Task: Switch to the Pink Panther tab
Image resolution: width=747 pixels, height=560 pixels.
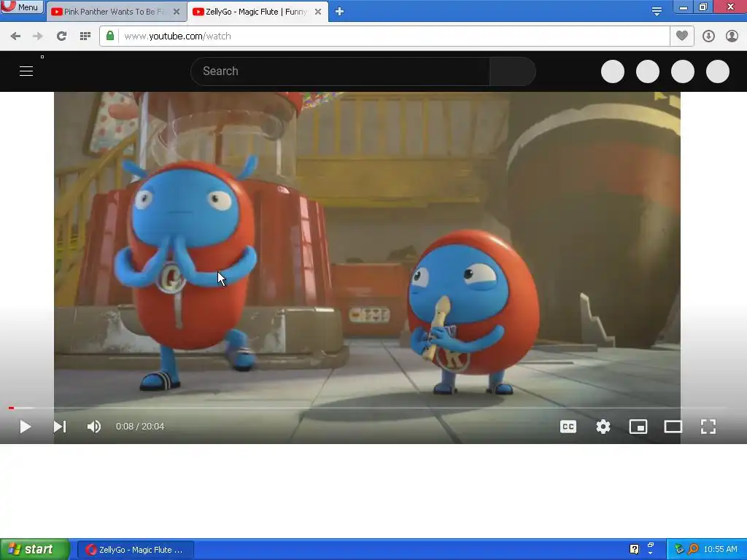Action: (x=116, y=12)
